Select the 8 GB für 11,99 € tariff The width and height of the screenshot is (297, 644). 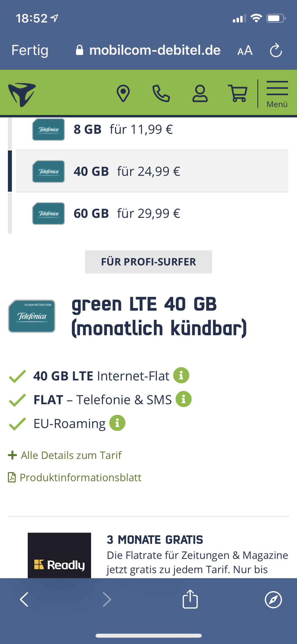pyautogui.click(x=152, y=130)
